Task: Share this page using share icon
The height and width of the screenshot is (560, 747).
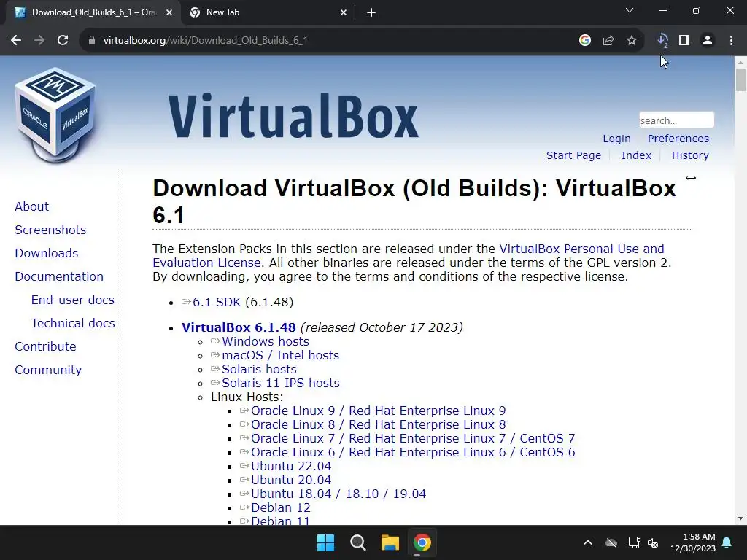Action: (x=608, y=41)
